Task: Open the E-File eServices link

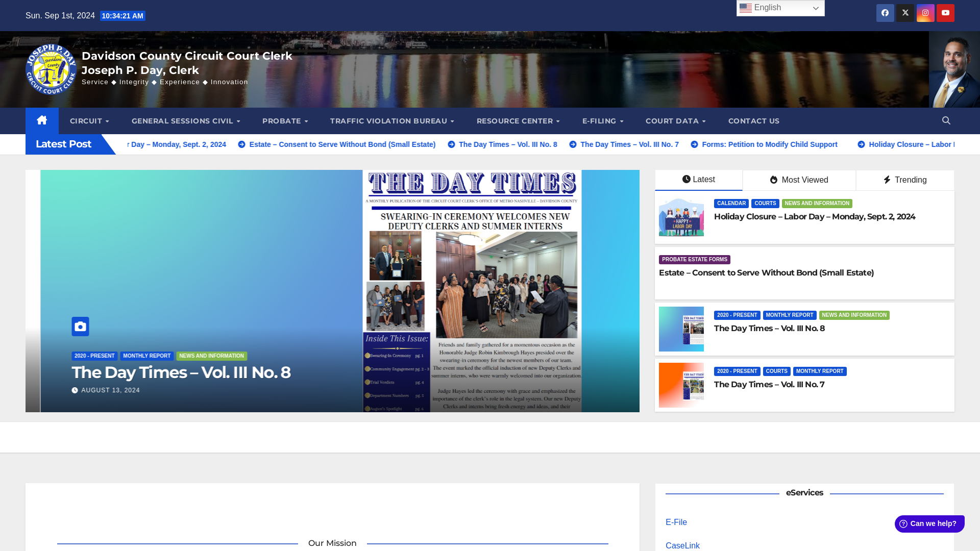Action: click(676, 522)
